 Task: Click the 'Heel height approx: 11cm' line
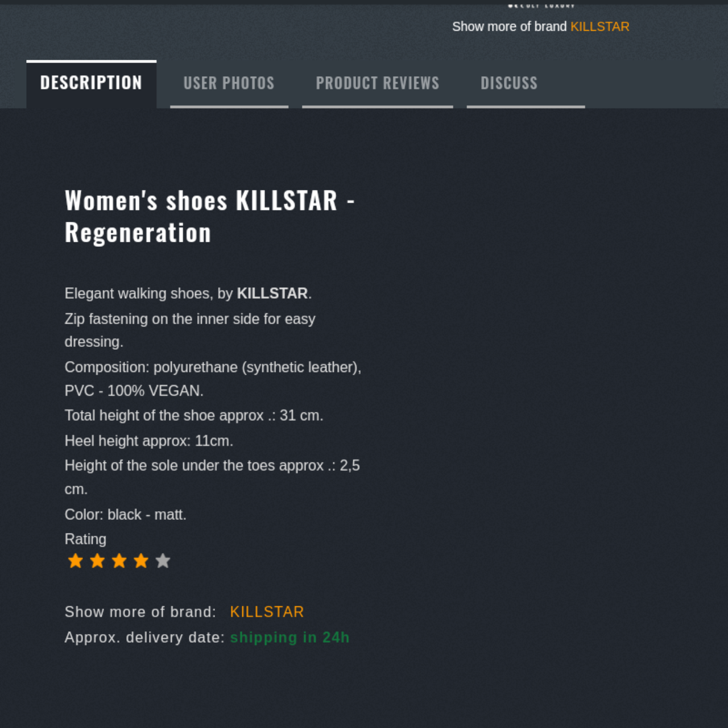point(148,441)
